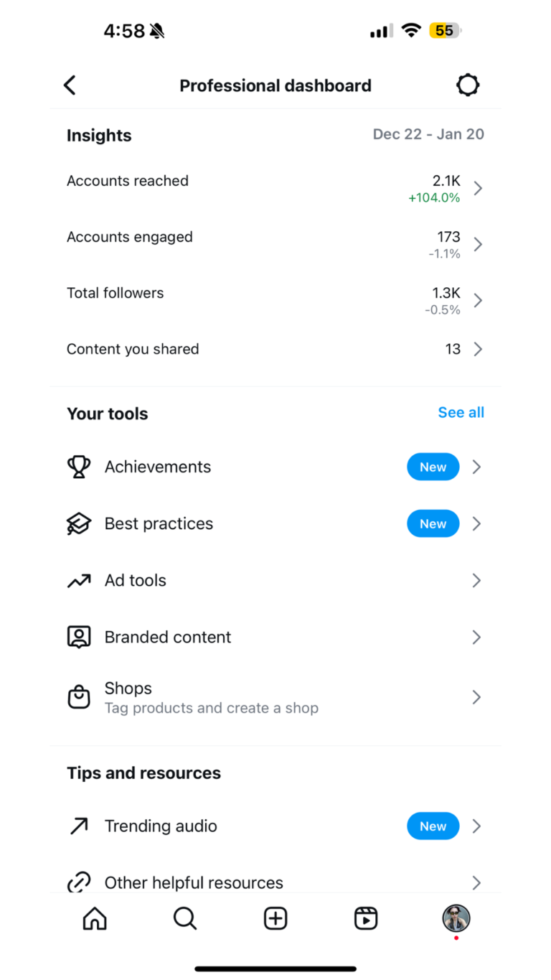Image resolution: width=551 pixels, height=980 pixels.
Task: Open Content you shared via its chevron
Action: [x=477, y=349]
